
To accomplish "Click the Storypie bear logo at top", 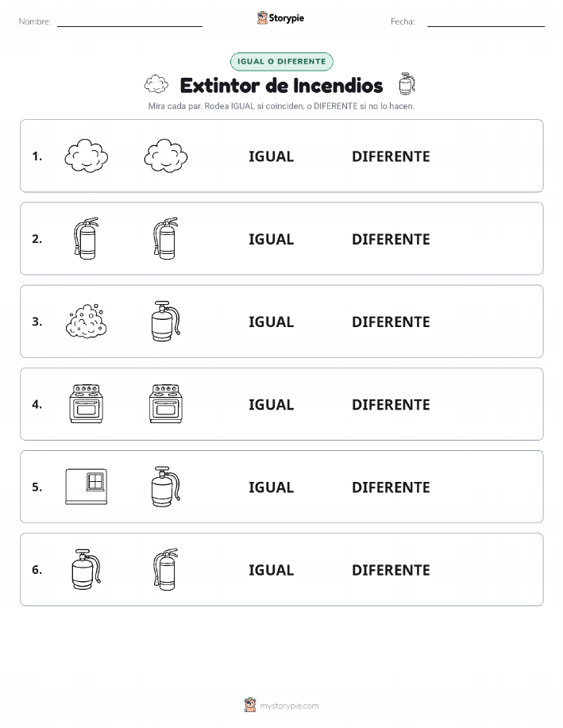I will tap(263, 18).
